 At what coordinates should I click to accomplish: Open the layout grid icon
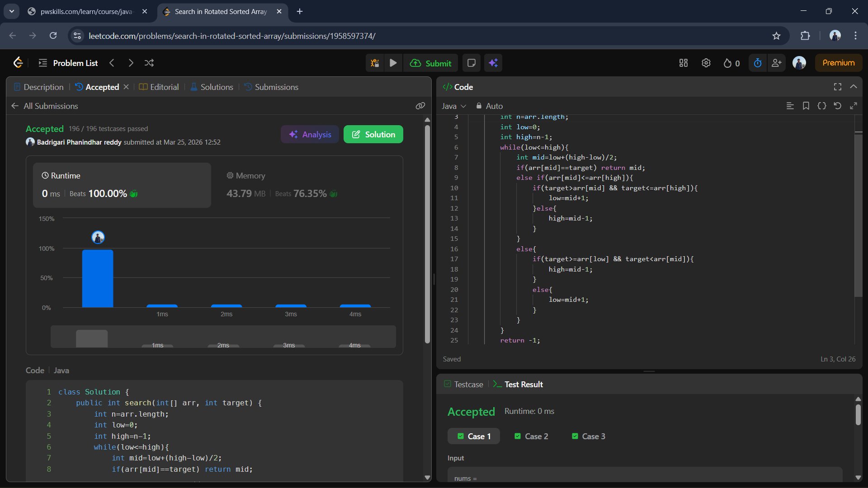coord(683,63)
